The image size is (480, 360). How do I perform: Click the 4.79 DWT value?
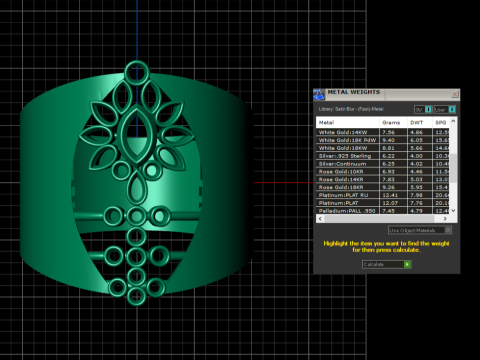point(417,211)
